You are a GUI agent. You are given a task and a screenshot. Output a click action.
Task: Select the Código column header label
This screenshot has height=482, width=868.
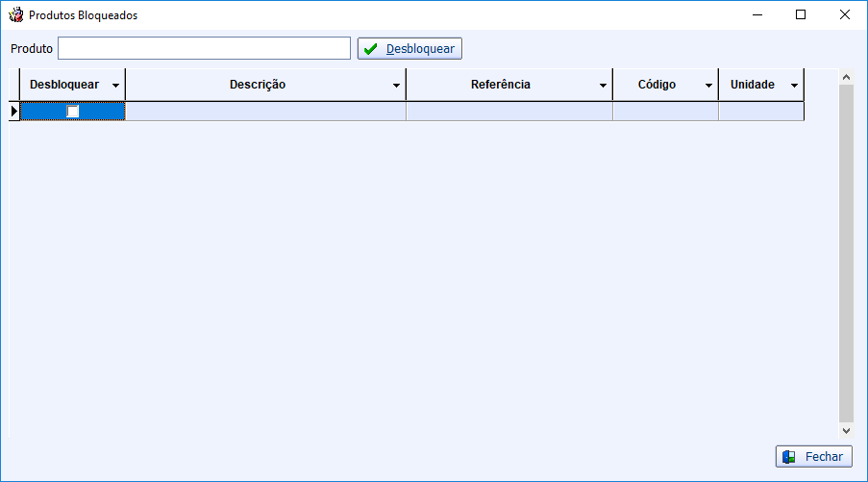(x=657, y=85)
